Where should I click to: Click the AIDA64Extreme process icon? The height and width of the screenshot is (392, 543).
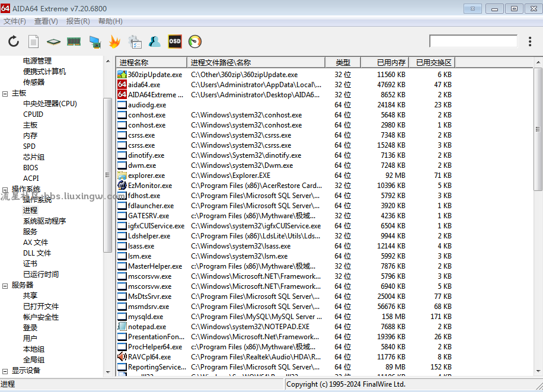point(122,95)
